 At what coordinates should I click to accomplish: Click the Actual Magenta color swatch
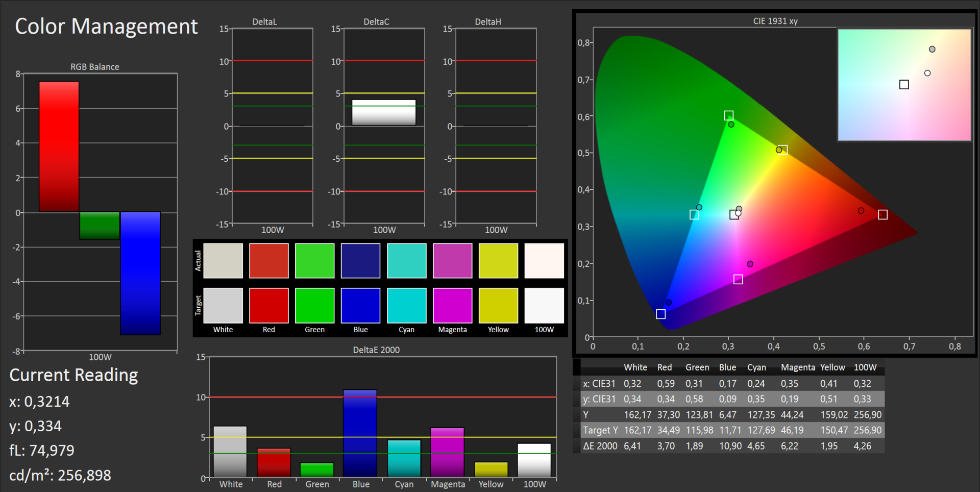coord(453,261)
